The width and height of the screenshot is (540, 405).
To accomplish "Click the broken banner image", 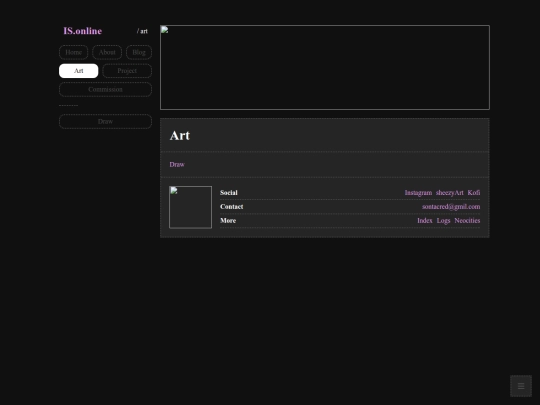I will tap(325, 68).
